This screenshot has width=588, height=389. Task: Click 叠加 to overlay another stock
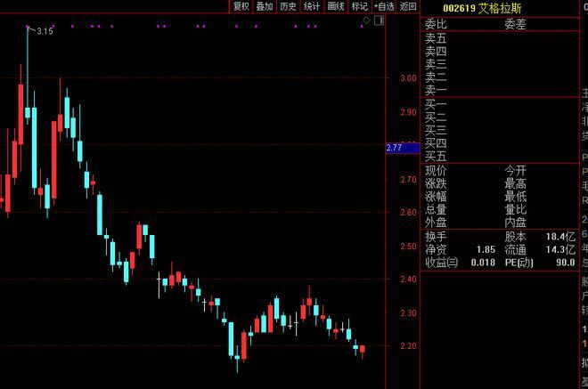[x=265, y=6]
